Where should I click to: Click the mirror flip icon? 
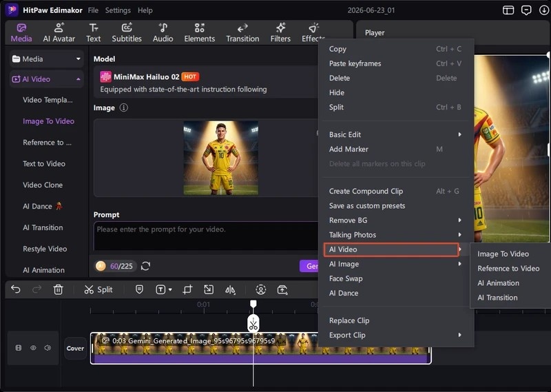click(230, 289)
